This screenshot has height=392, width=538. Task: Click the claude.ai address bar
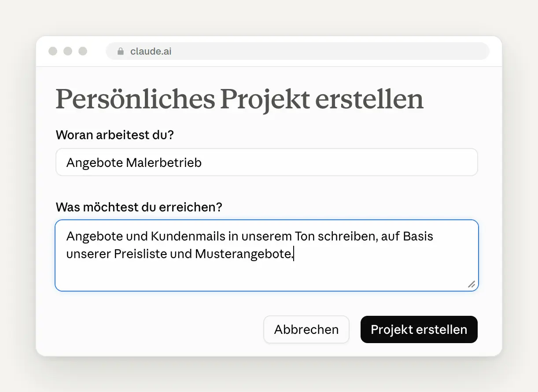coord(298,51)
